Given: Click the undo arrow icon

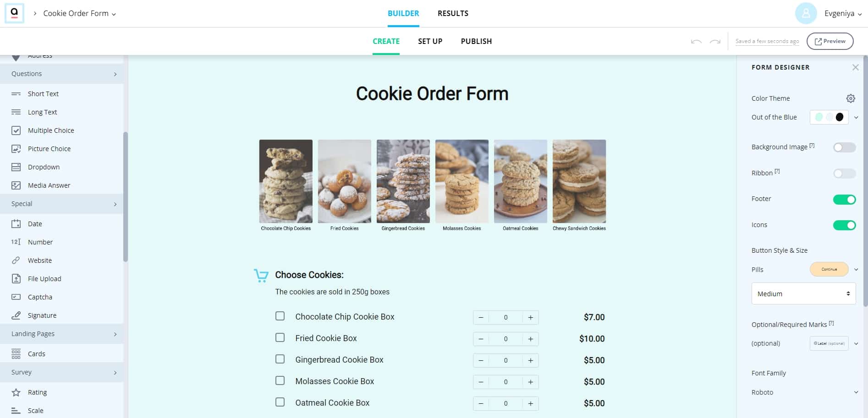Looking at the screenshot, I should (x=696, y=42).
